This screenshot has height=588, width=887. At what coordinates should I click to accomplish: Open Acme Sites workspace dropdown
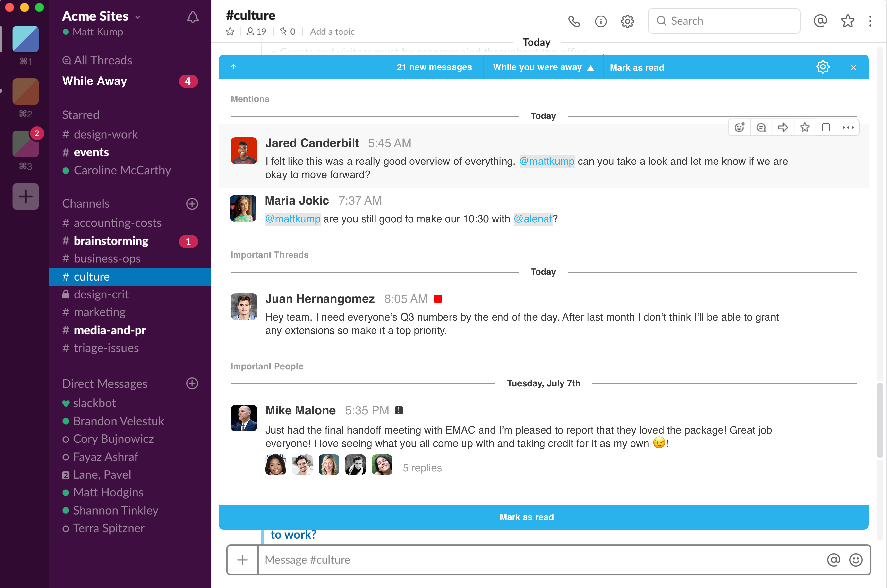click(101, 16)
